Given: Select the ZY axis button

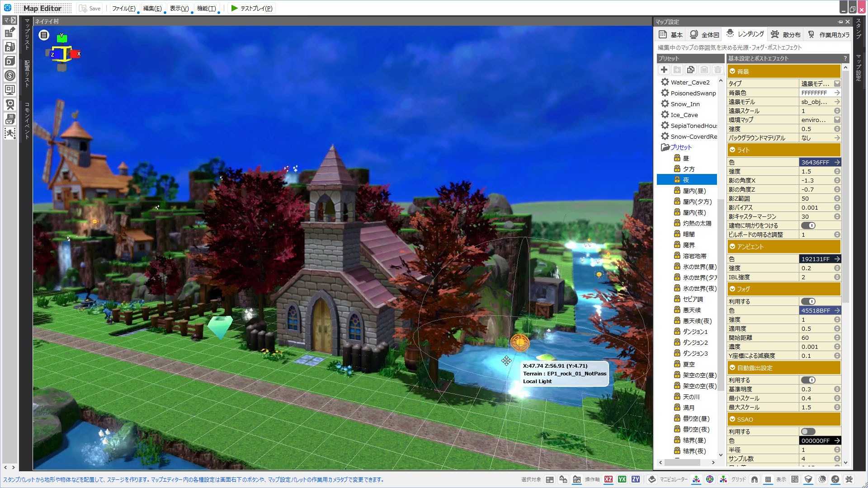Looking at the screenshot, I should point(636,479).
